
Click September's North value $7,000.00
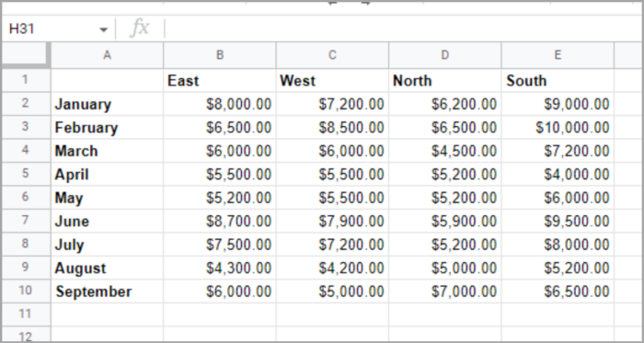(444, 292)
